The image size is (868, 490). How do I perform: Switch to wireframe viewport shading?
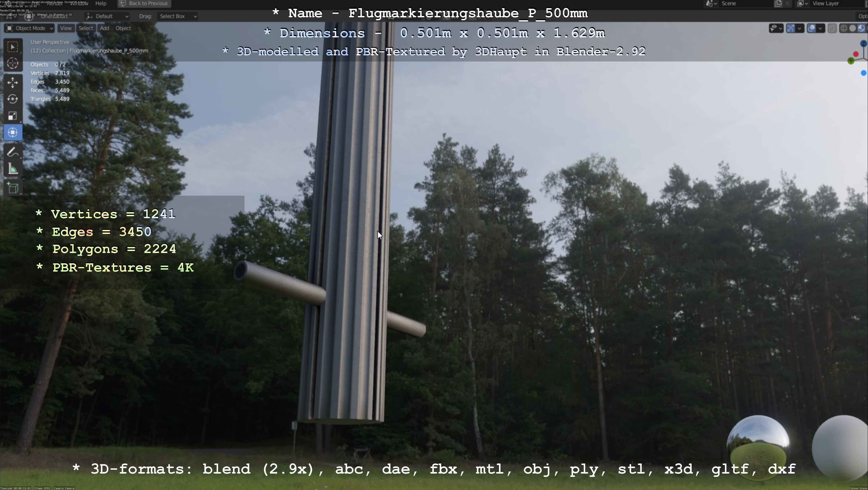click(844, 28)
